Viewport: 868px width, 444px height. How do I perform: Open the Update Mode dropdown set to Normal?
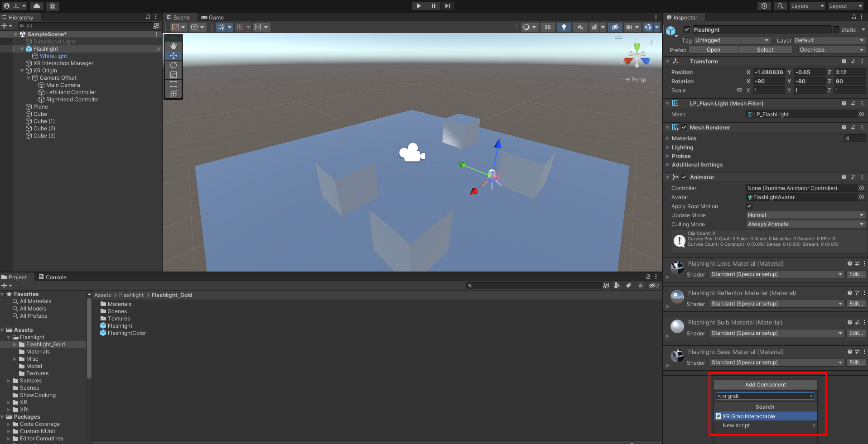pos(805,215)
